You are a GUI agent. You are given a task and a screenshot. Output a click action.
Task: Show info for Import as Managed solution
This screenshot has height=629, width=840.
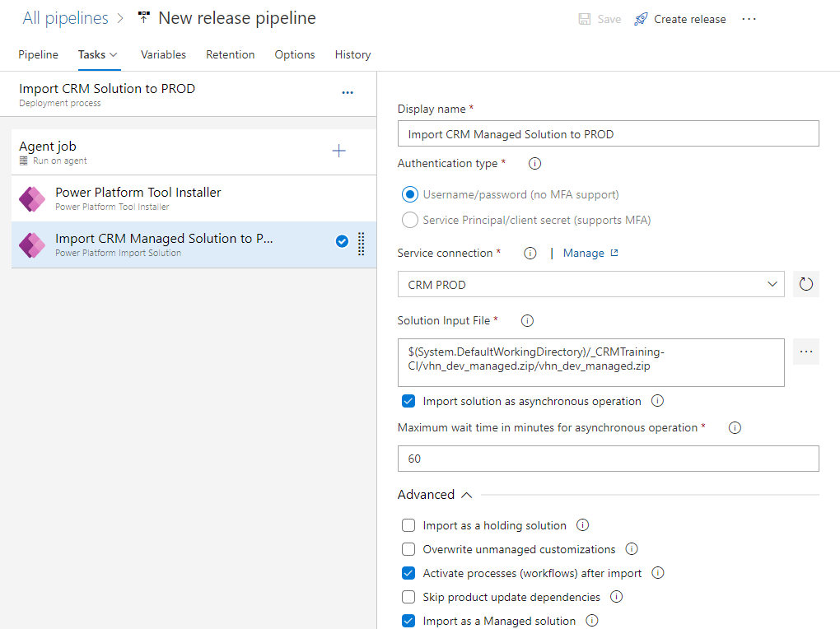tap(591, 621)
